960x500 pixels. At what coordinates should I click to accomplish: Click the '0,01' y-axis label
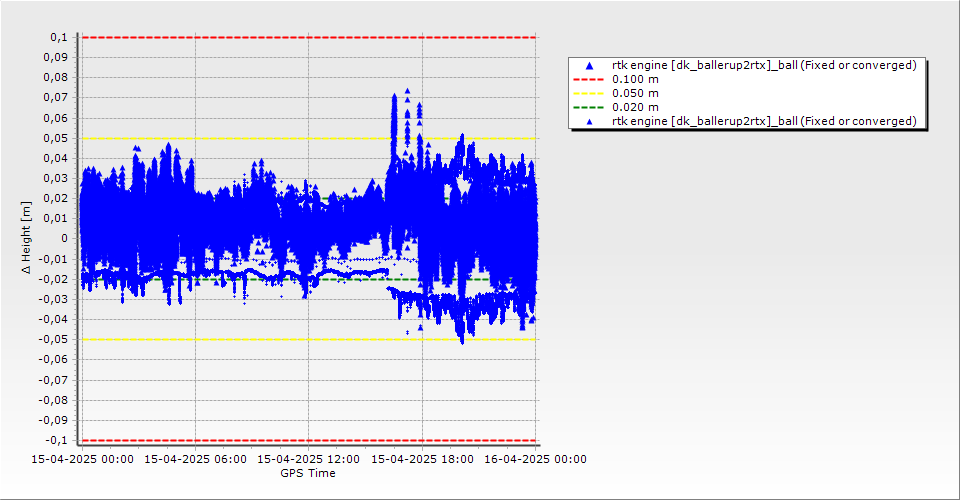(x=56, y=218)
